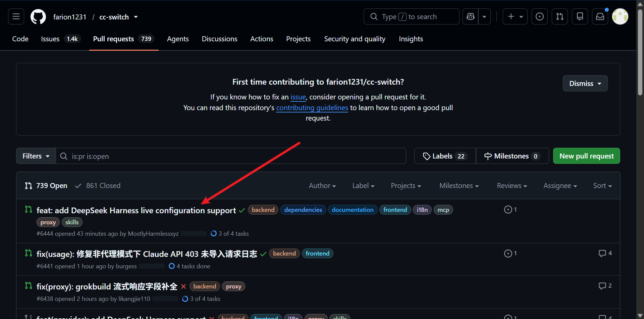
Task: Open the Milestones 0 page
Action: [512, 156]
